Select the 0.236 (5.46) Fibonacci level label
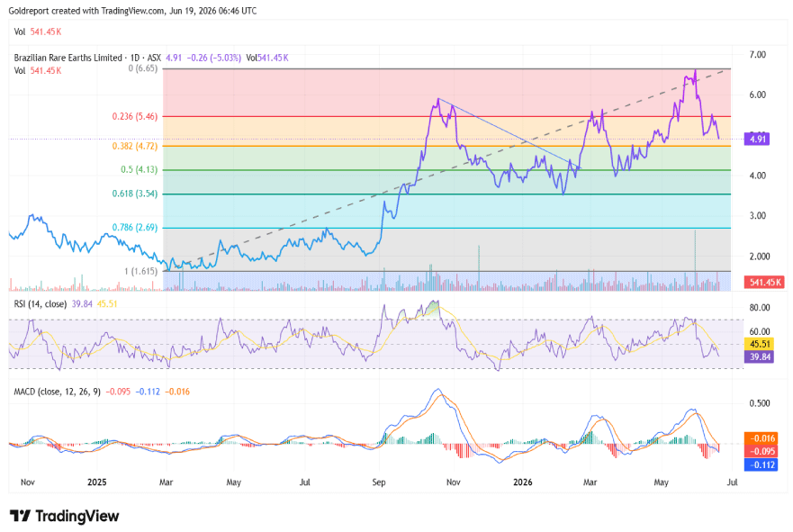The height and width of the screenshot is (532, 793). (x=134, y=116)
